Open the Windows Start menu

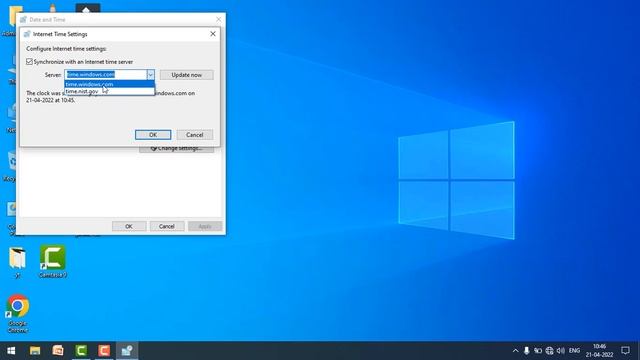[11, 351]
